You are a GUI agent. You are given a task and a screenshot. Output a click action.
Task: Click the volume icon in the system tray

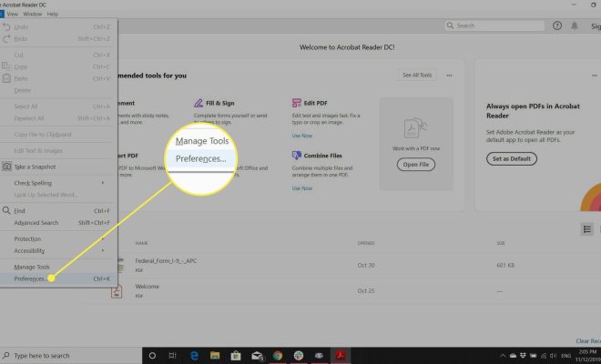click(554, 356)
